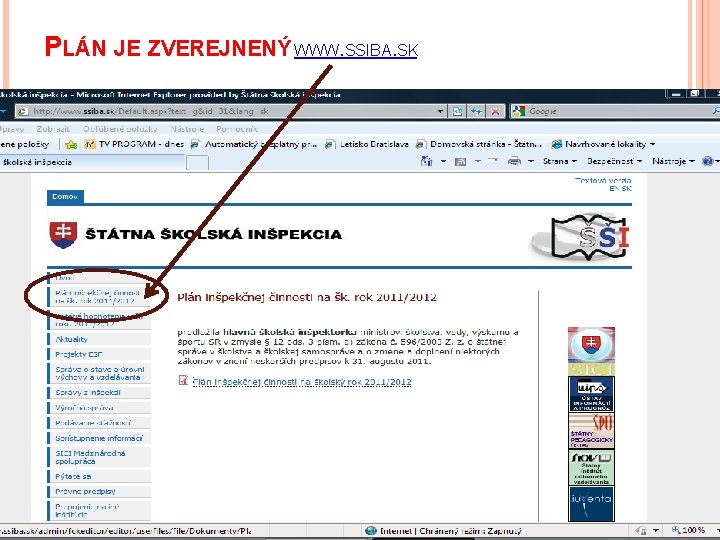Click the Help question mark icon
Image resolution: width=720 pixels, height=540 pixels.
click(x=707, y=161)
